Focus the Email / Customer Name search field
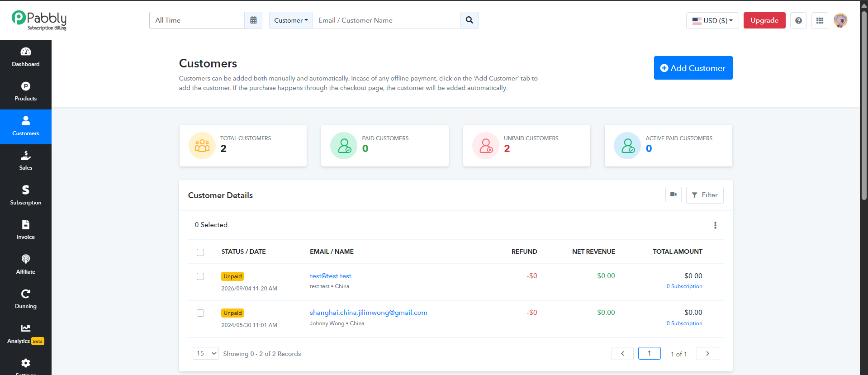 (x=386, y=20)
